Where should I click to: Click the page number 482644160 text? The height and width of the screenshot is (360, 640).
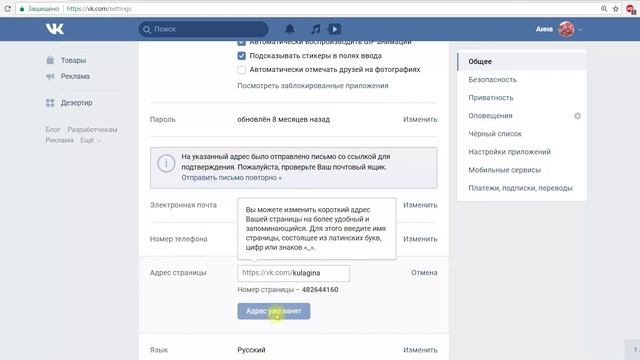(320, 290)
